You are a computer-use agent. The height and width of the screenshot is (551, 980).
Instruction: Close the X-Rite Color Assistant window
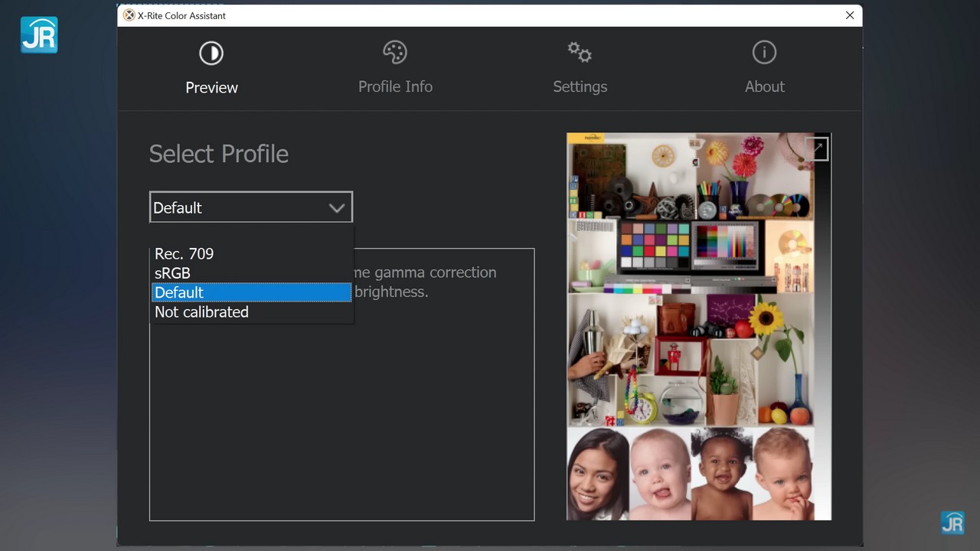pos(849,15)
